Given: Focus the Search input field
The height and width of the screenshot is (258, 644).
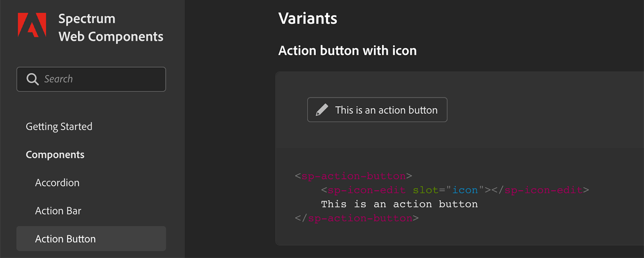Looking at the screenshot, I should click(x=101, y=79).
